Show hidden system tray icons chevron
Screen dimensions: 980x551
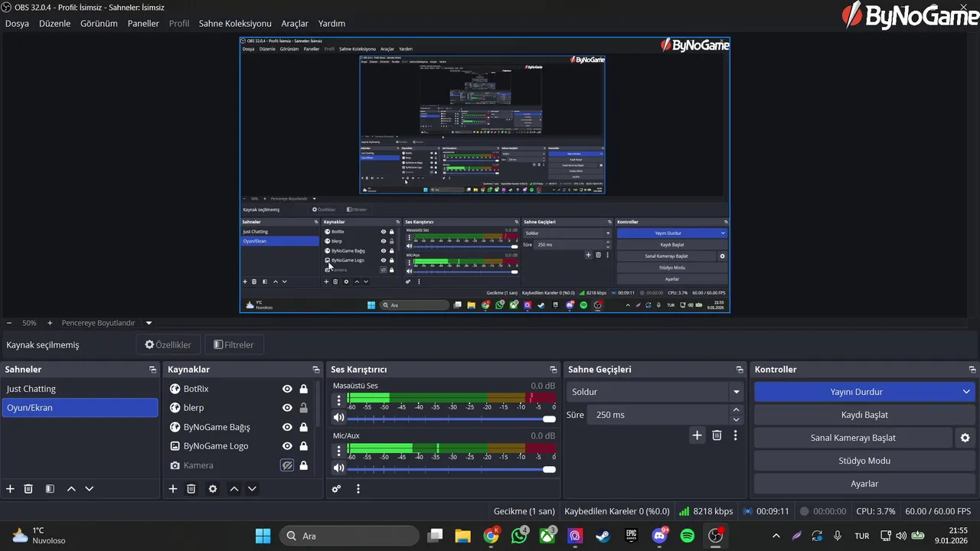[x=776, y=536]
